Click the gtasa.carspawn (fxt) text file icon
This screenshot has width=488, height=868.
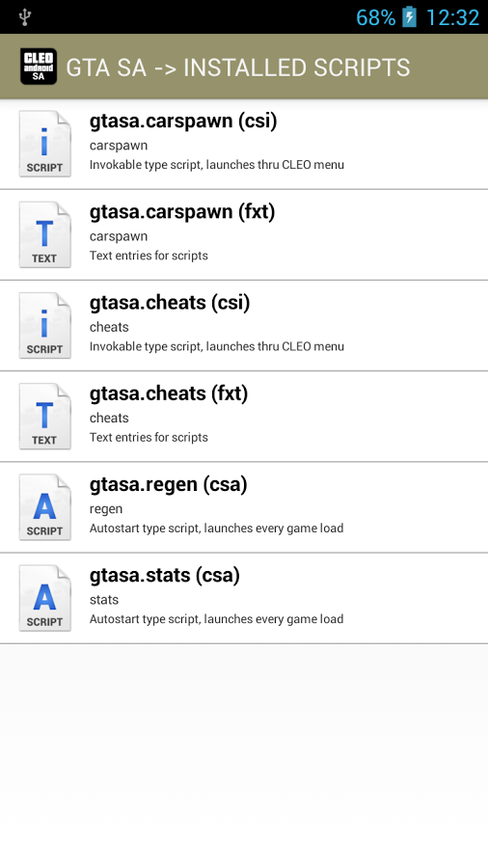(x=44, y=234)
